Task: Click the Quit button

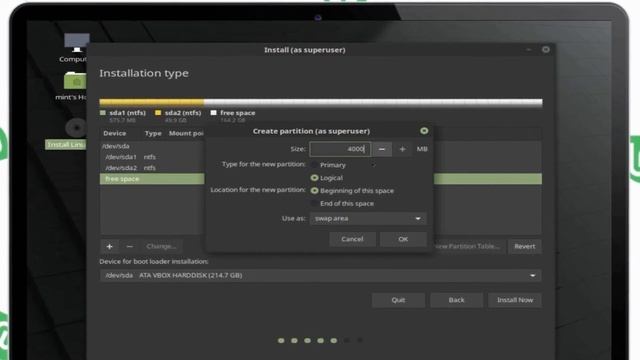Action: (398, 300)
